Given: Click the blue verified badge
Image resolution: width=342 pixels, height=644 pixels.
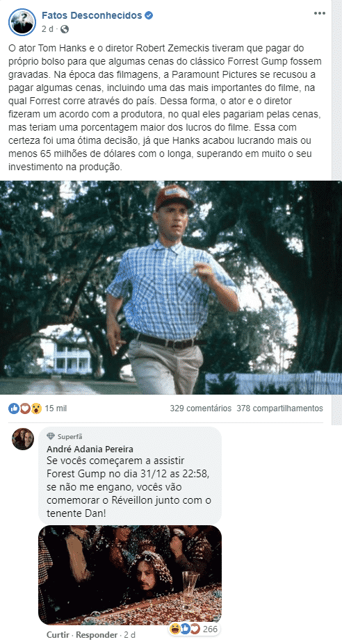Looking at the screenshot, I should point(149,16).
